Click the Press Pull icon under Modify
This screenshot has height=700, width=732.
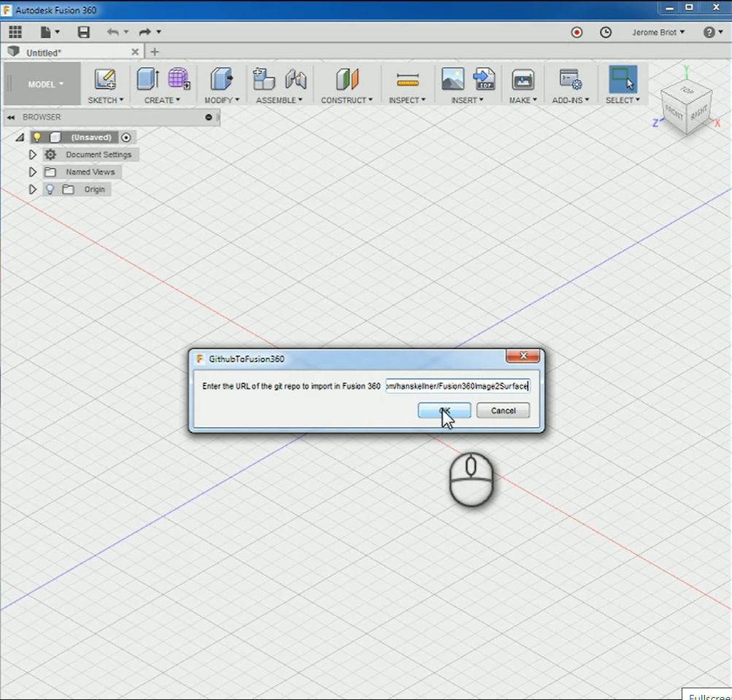click(x=220, y=80)
